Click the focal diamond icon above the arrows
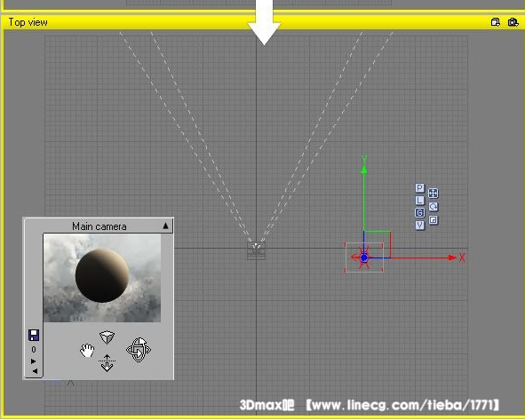Screen dimensions: 525x420 click(107, 337)
